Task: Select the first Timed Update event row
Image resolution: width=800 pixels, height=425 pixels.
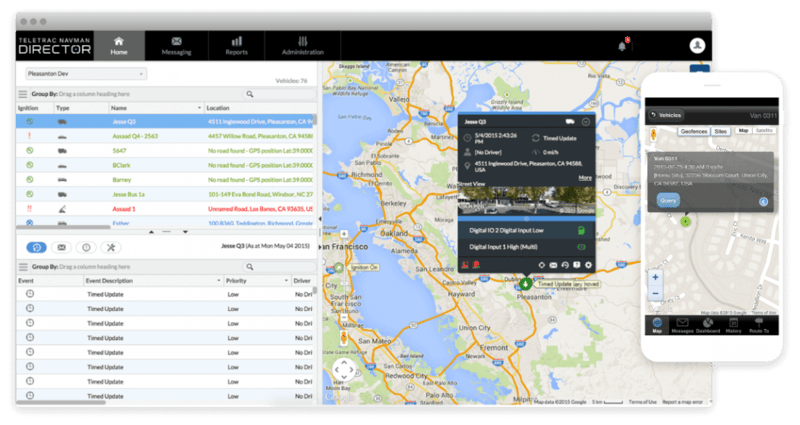Action: click(164, 294)
